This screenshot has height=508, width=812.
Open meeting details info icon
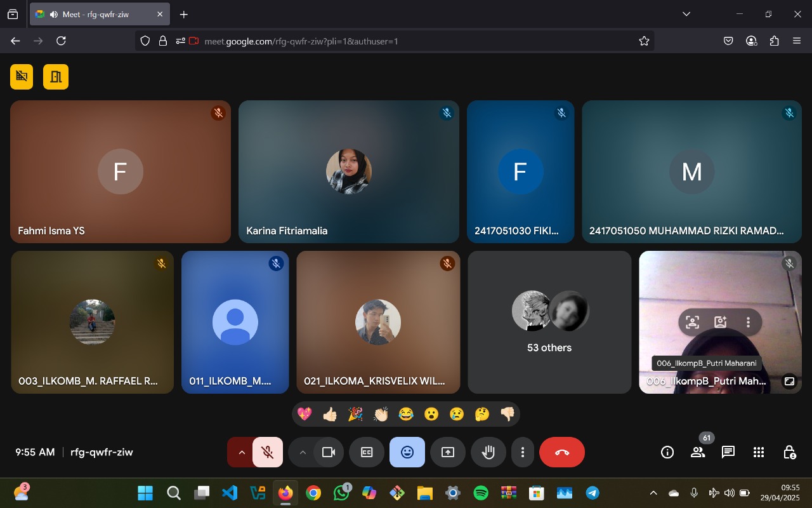point(667,452)
